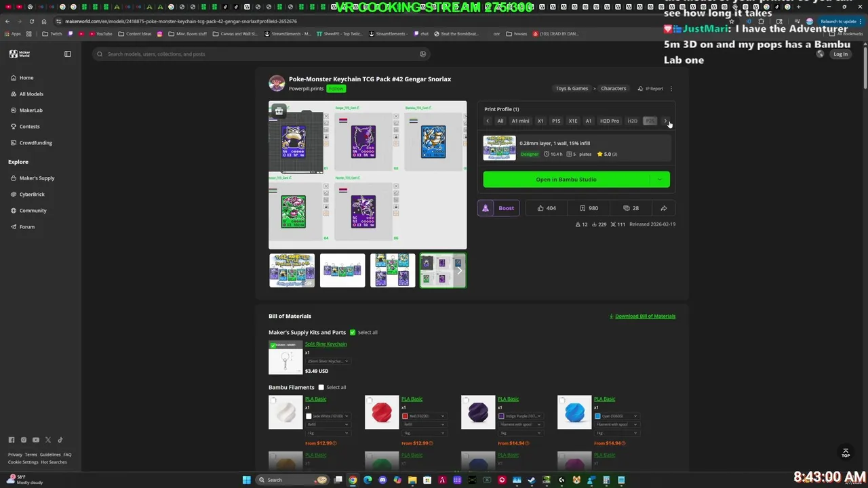Open the Indigo Purple color dropdown
This screenshot has height=488, width=868.
coord(520,416)
